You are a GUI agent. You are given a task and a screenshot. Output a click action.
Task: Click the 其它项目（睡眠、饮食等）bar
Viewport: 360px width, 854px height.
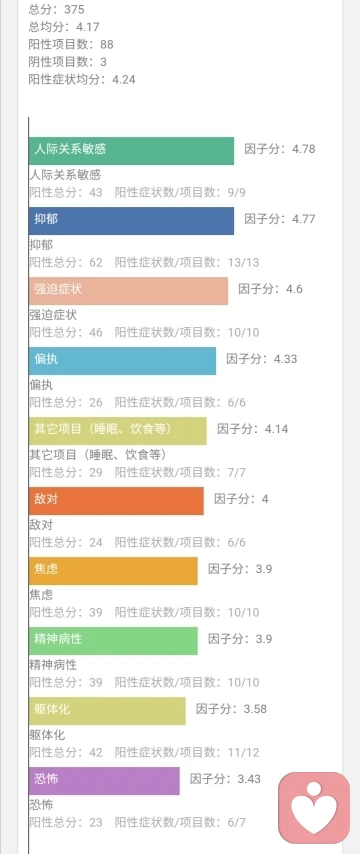[118, 431]
